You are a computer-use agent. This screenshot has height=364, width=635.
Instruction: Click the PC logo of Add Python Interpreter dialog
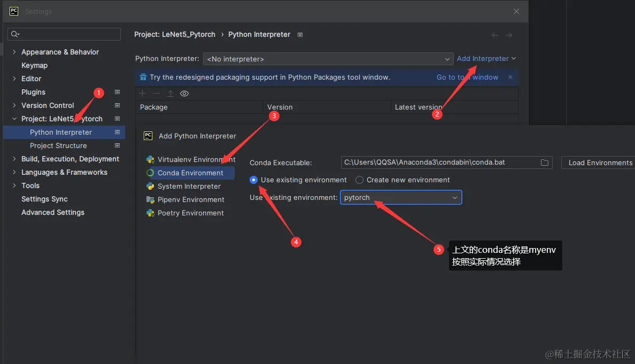tap(148, 136)
